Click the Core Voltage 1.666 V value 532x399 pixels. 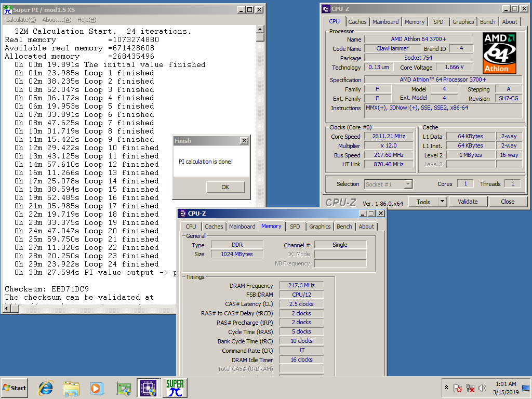click(454, 67)
